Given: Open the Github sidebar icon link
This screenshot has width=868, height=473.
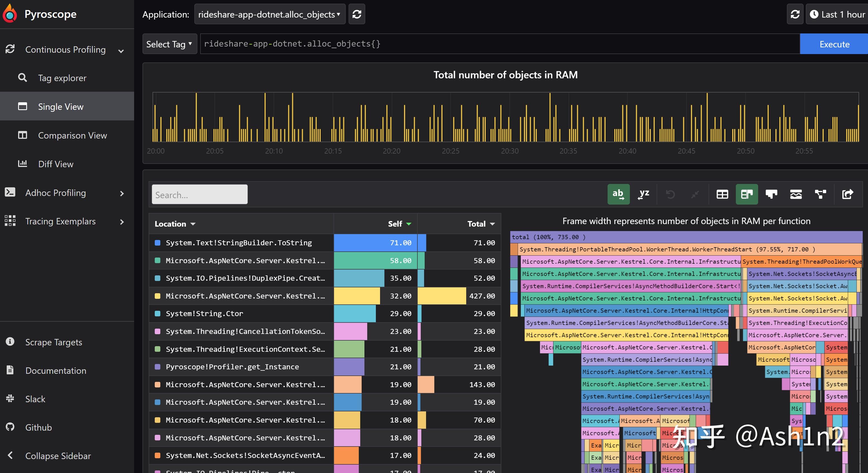Looking at the screenshot, I should 10,427.
